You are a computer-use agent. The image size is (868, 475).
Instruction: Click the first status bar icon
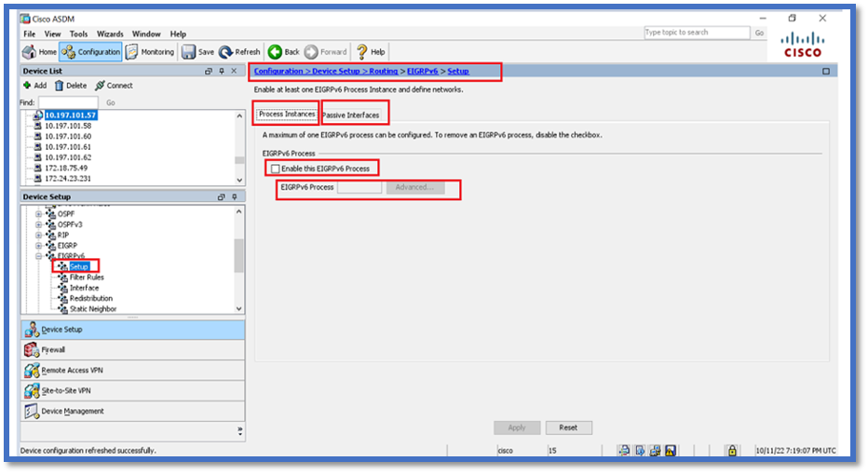click(x=624, y=451)
